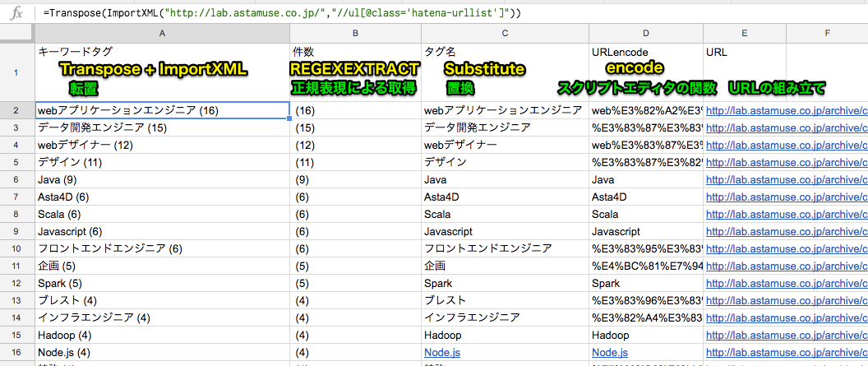The height and width of the screenshot is (366, 868).
Task: Click cell 'webアプリケーションエンジニア (16)' in column A
Action: point(162,111)
